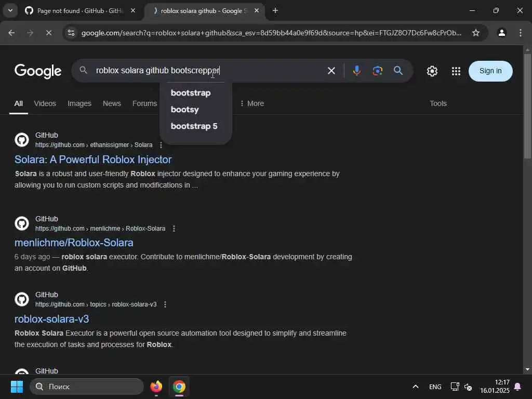Open the Google apps grid

pyautogui.click(x=456, y=71)
